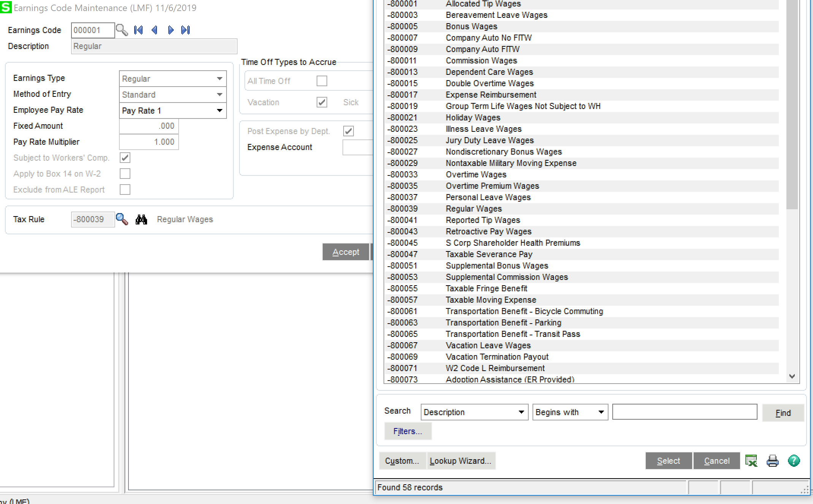Open the Earnings Code lookup magnifier
Image resolution: width=813 pixels, height=504 pixels.
coord(122,30)
